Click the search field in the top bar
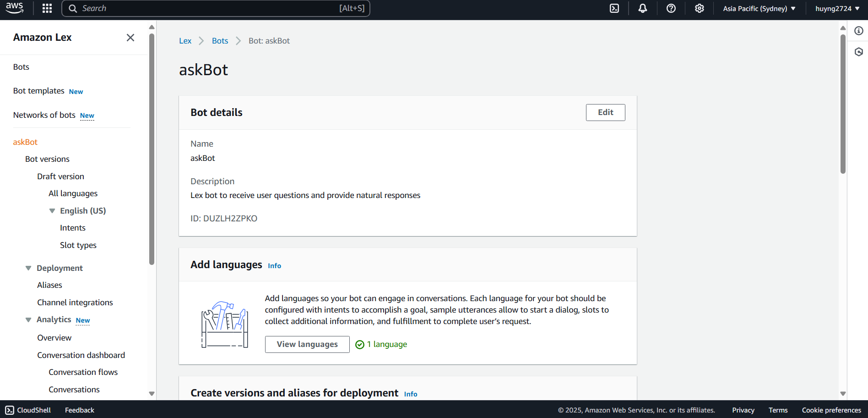868x418 pixels. [216, 8]
